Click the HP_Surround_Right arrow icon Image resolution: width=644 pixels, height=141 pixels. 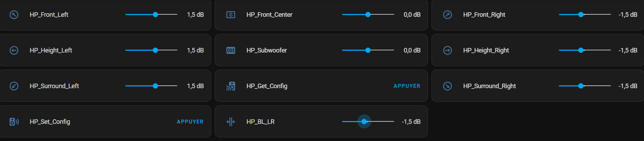448,86
